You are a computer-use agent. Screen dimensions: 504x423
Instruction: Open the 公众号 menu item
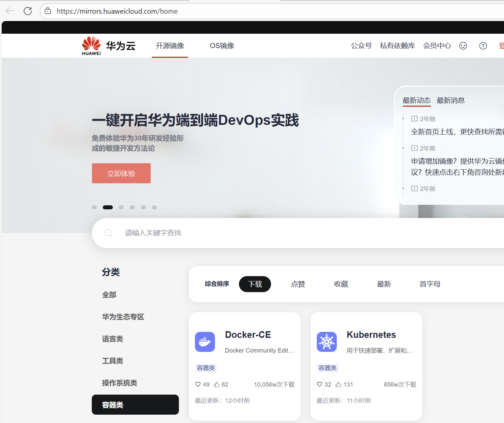(x=361, y=46)
